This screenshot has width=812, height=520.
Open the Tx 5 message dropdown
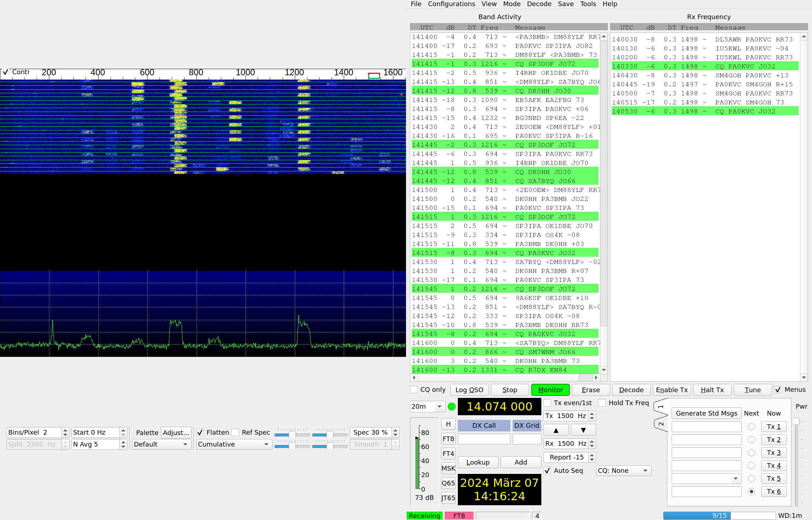click(736, 479)
